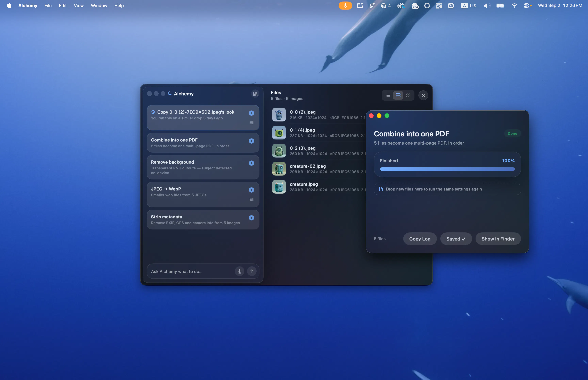The width and height of the screenshot is (588, 380).
Task: Minimize the Combine into one PDF window
Action: pyautogui.click(x=379, y=116)
